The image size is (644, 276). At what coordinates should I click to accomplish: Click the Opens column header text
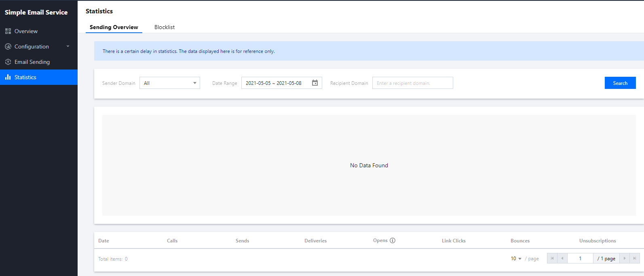click(380, 240)
